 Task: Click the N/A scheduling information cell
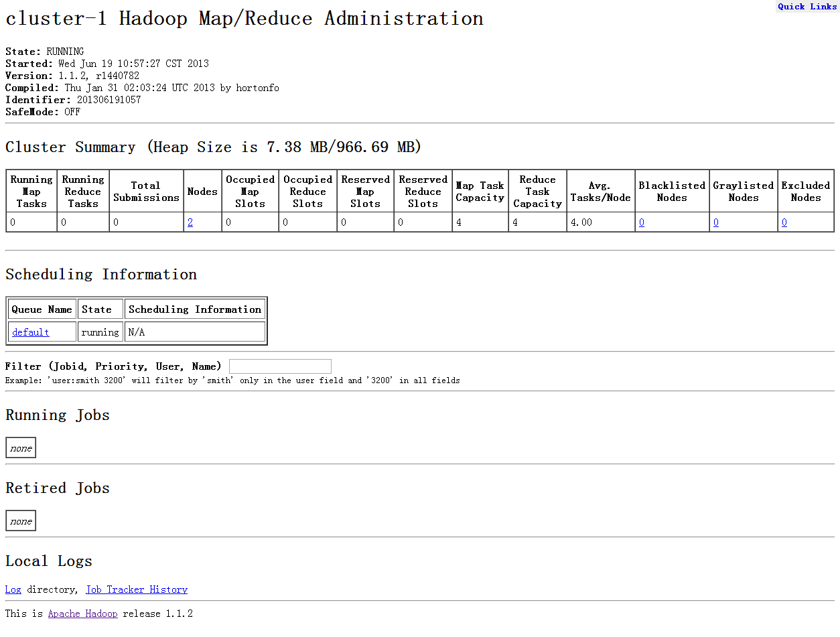coord(137,332)
